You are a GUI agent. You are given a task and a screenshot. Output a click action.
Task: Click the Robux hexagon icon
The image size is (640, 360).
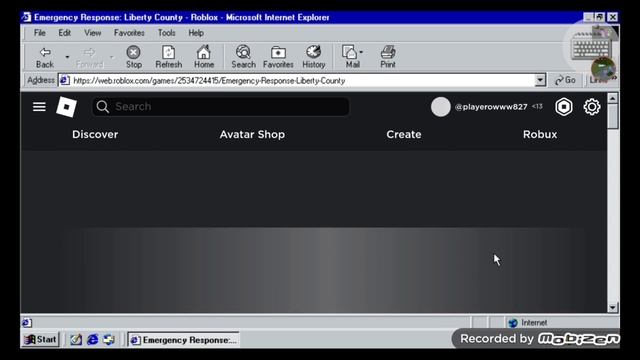(x=564, y=107)
